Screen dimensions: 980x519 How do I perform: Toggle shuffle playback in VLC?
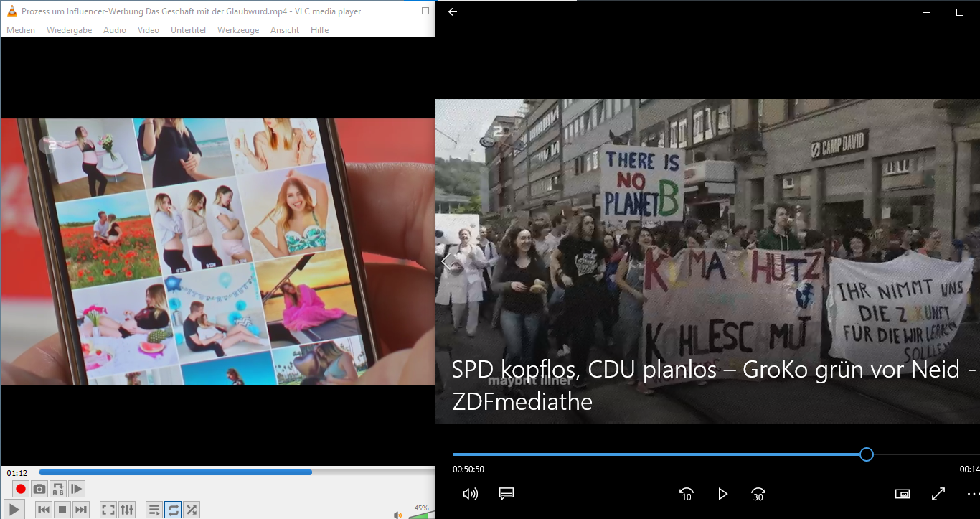(x=192, y=510)
